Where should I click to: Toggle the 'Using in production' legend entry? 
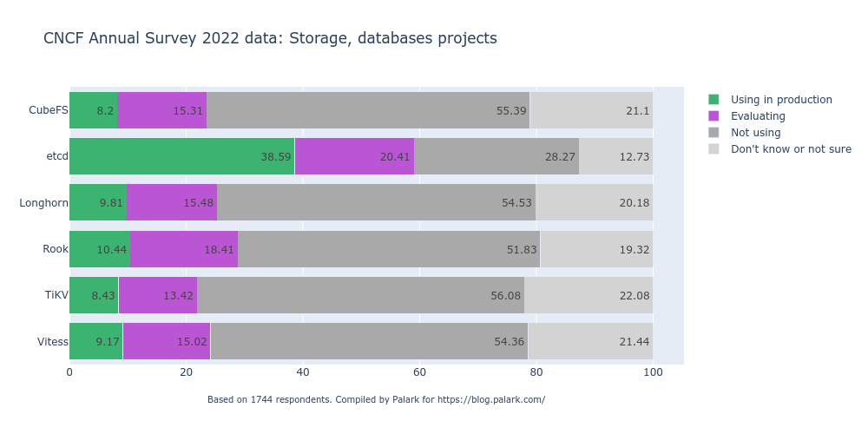pos(781,100)
